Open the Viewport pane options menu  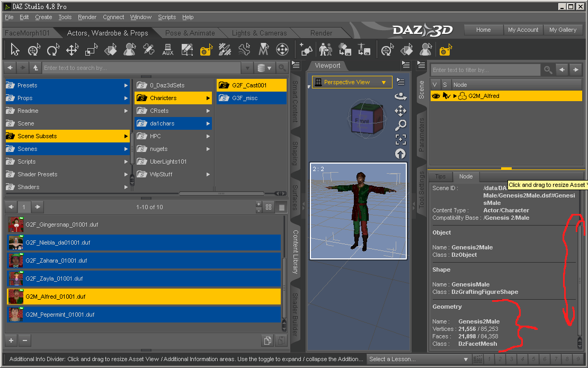pos(406,65)
